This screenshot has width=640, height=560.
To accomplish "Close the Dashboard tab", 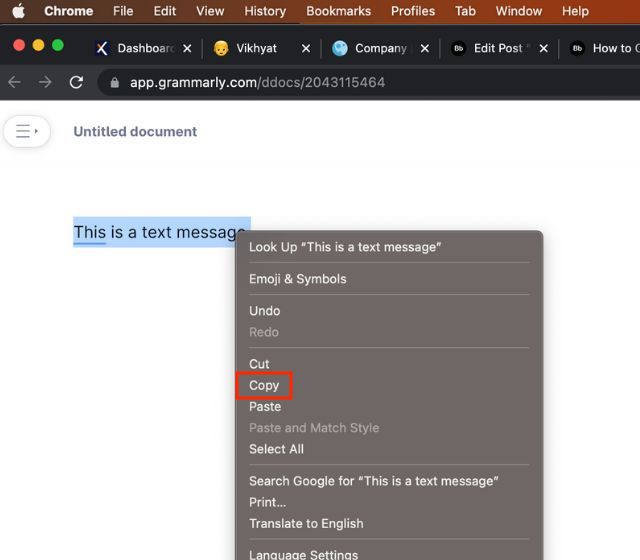I will [187, 48].
